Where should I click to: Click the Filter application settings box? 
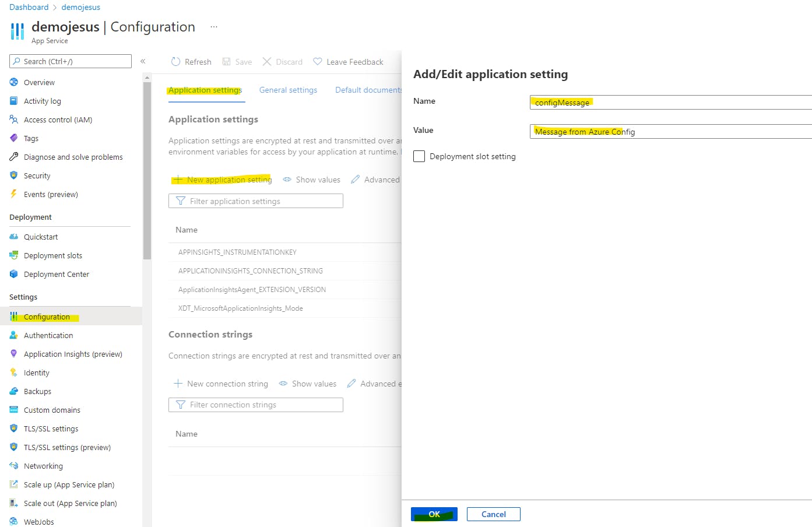(x=256, y=201)
